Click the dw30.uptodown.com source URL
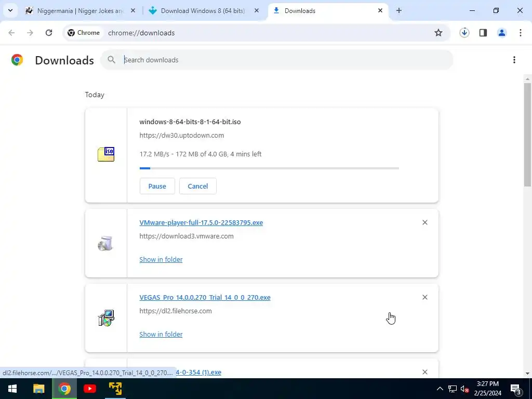This screenshot has width=532, height=399. pyautogui.click(x=181, y=136)
